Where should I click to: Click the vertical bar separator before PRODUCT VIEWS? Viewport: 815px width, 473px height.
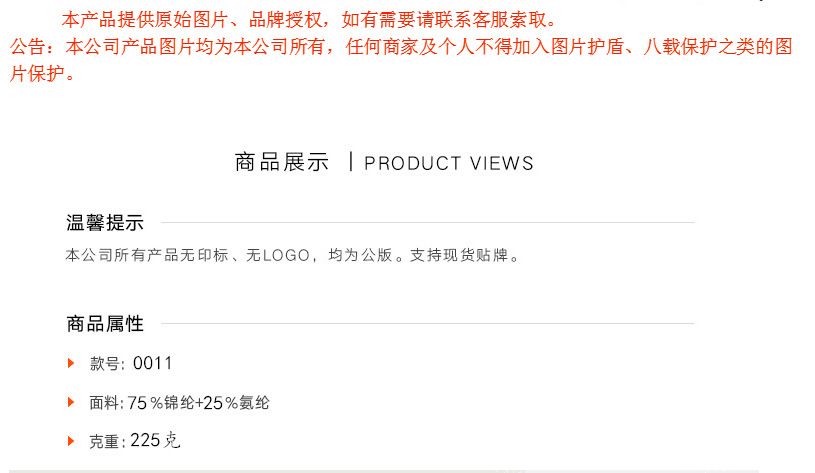pyautogui.click(x=351, y=161)
